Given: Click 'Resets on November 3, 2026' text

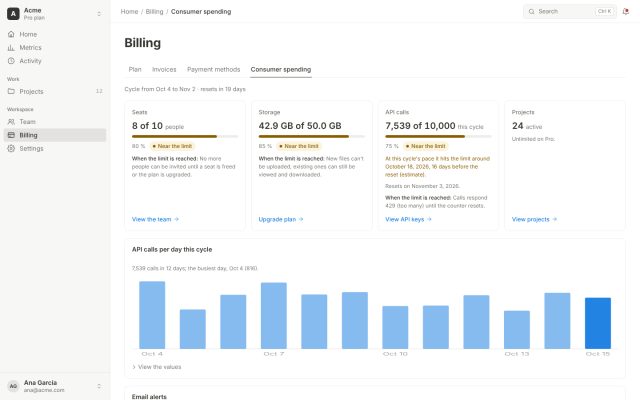Looking at the screenshot, I should click(422, 186).
